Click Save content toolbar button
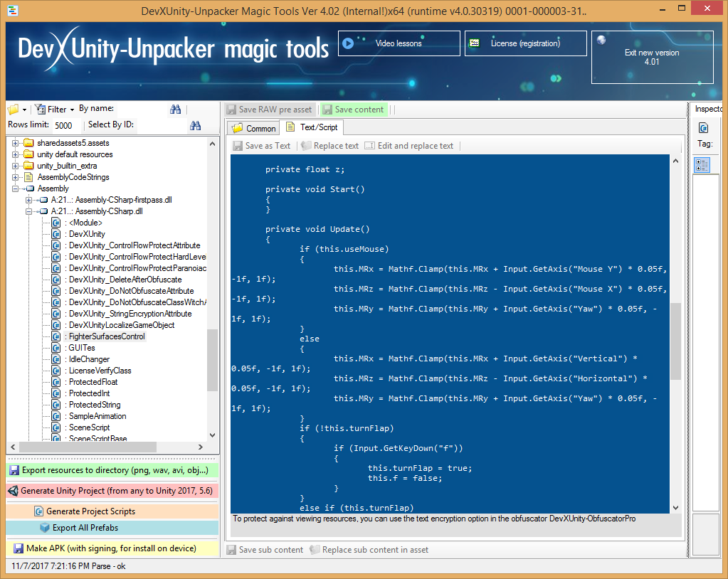The height and width of the screenshot is (579, 728). point(354,110)
